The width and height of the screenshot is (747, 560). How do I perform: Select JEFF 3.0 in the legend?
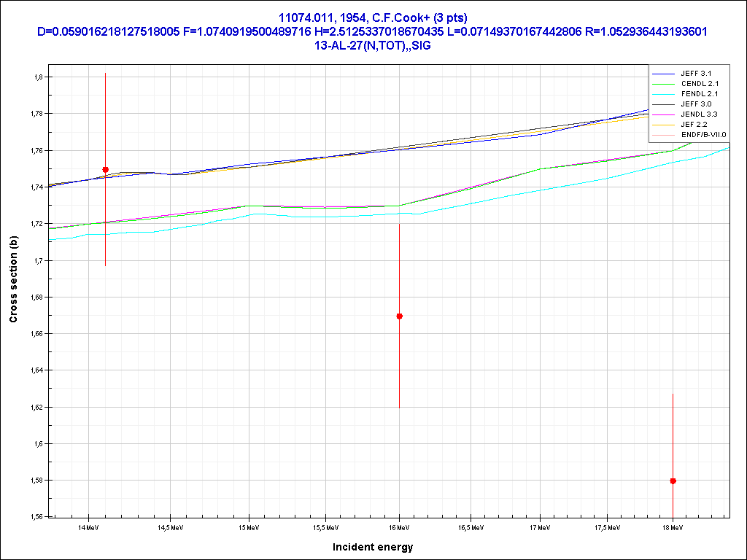(x=695, y=104)
